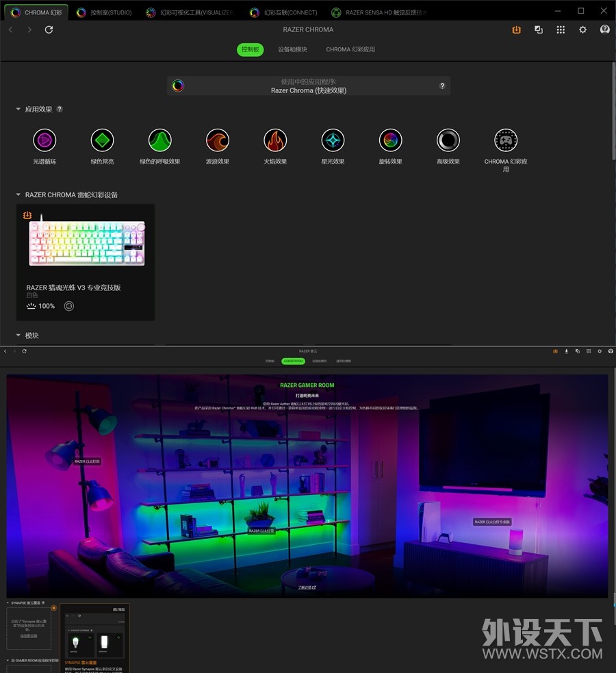Screen dimensions: 616x673
Task: Choose the CHROMA 幻彩应用 apps effect icon
Action: (506, 140)
